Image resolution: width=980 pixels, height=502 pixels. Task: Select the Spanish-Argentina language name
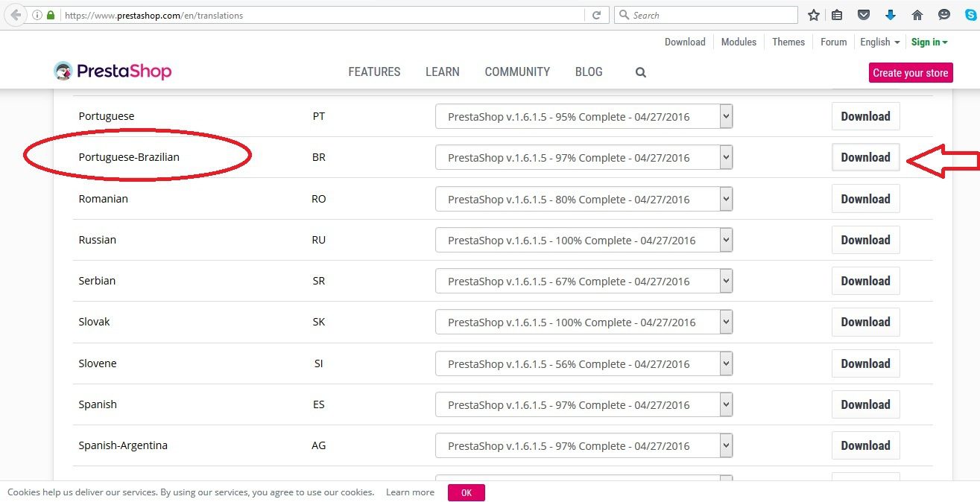pyautogui.click(x=123, y=445)
